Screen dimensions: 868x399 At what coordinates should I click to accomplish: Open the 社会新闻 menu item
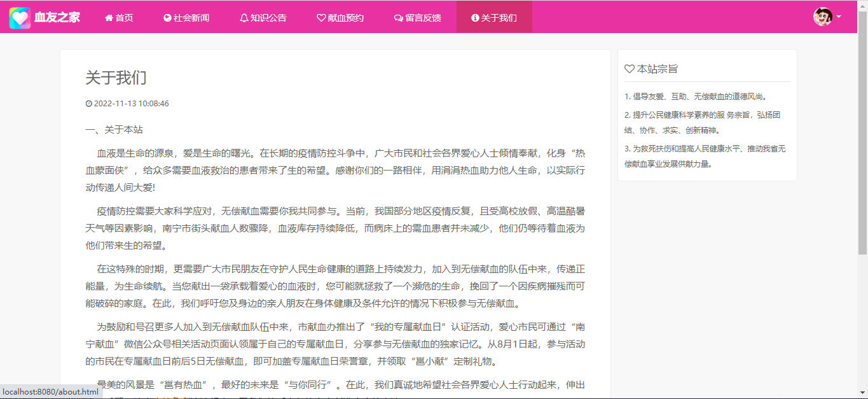[186, 18]
